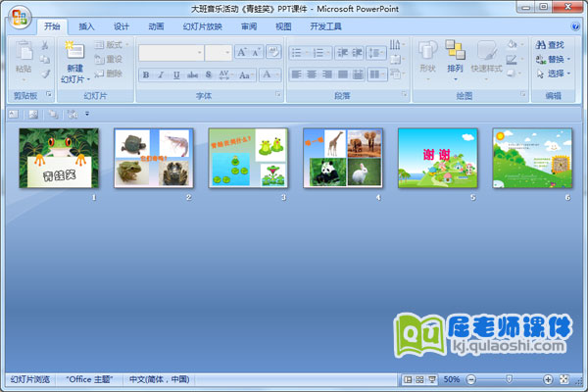Switch to the View tab

(x=283, y=26)
